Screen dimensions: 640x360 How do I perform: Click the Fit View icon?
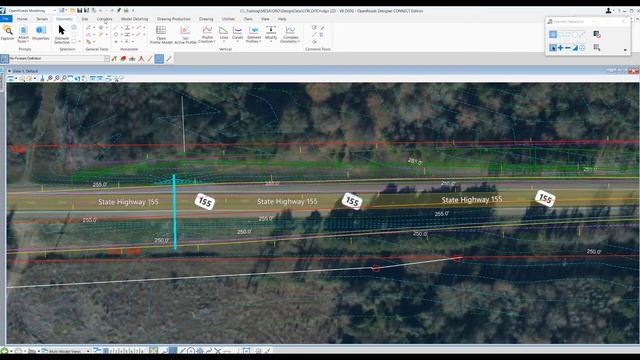tap(70, 78)
